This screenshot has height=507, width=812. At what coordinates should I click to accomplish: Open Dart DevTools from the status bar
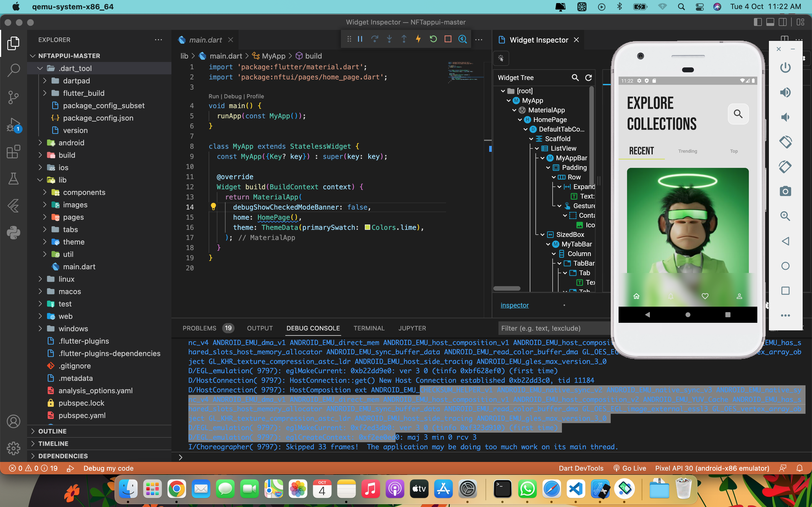581,468
